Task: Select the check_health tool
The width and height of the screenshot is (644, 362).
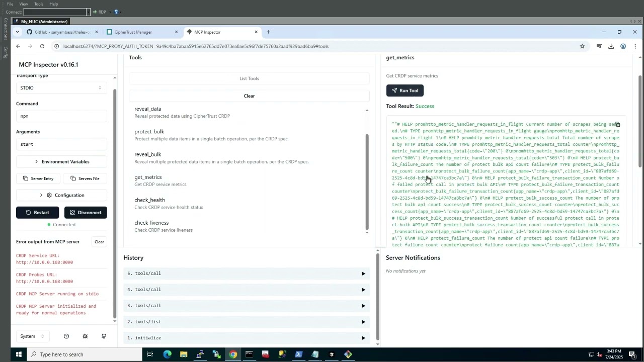Action: 247,203
